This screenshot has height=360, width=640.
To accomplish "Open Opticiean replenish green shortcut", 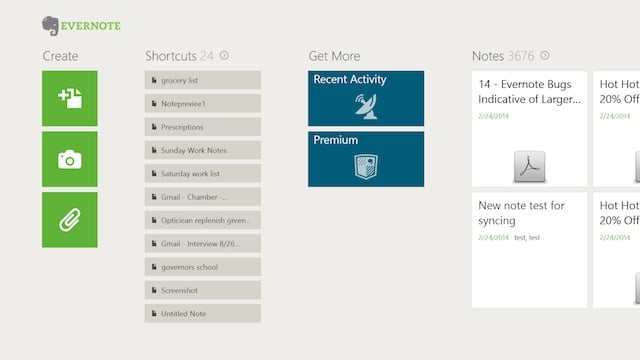I will 203,220.
